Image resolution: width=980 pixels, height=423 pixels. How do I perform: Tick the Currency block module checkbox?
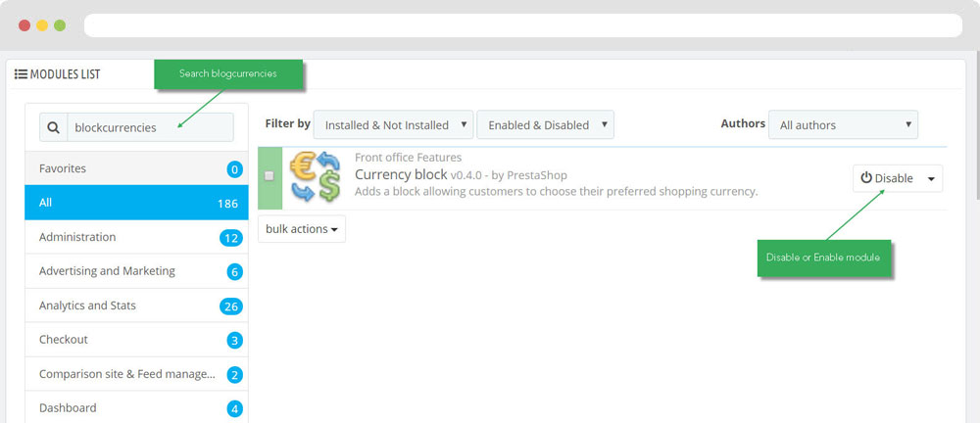coord(269,176)
